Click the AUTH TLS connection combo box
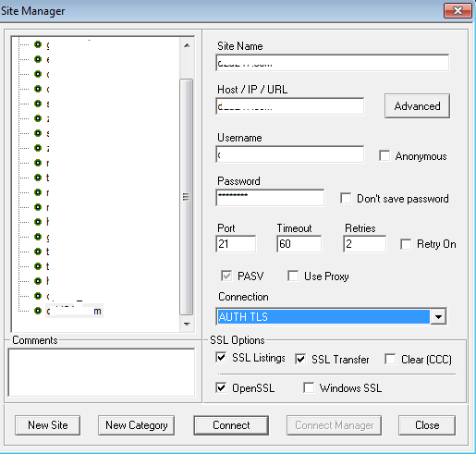The height and width of the screenshot is (454, 476). pos(331,316)
